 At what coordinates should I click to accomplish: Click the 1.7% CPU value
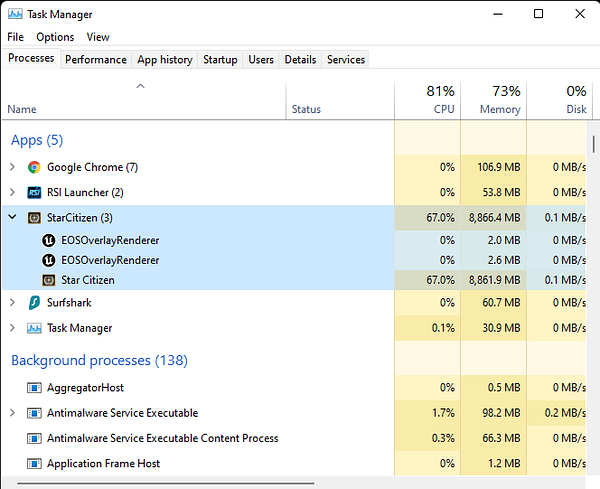click(x=443, y=413)
